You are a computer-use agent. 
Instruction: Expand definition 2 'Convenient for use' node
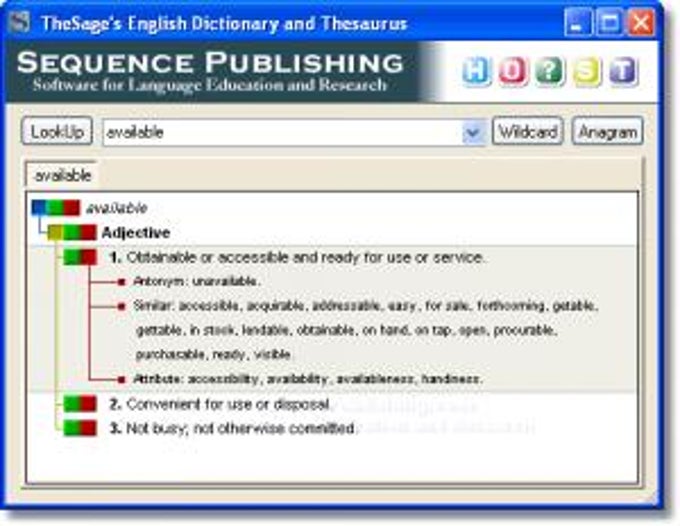pos(80,404)
